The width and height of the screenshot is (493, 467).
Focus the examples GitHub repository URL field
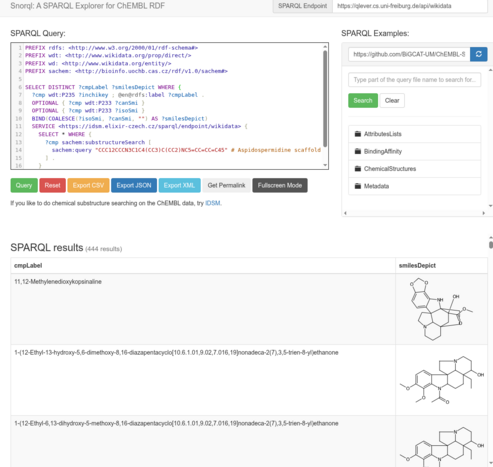tap(409, 54)
